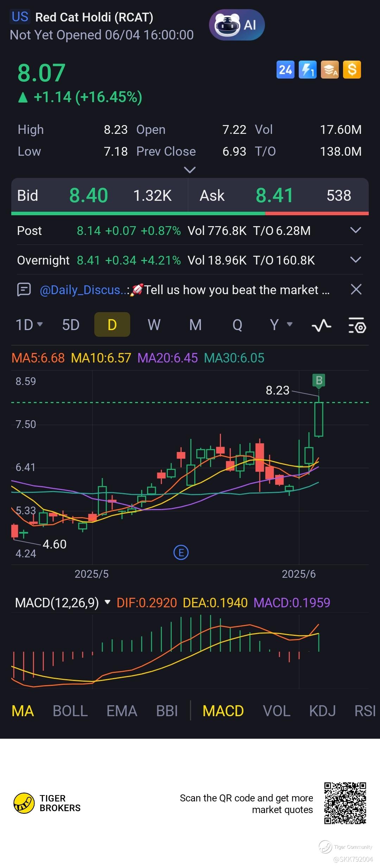Toggle the MA overlay indicator
Viewport: 380px width, 868px height.
(23, 711)
